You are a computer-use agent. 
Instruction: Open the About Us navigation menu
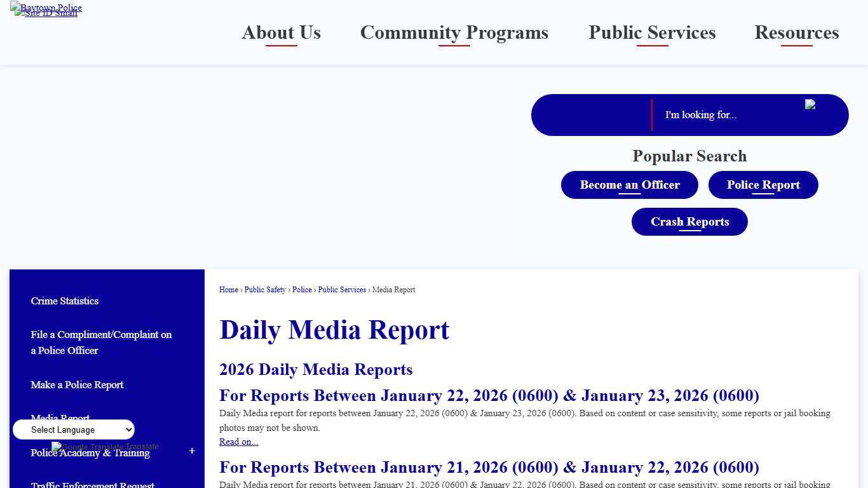(x=281, y=33)
